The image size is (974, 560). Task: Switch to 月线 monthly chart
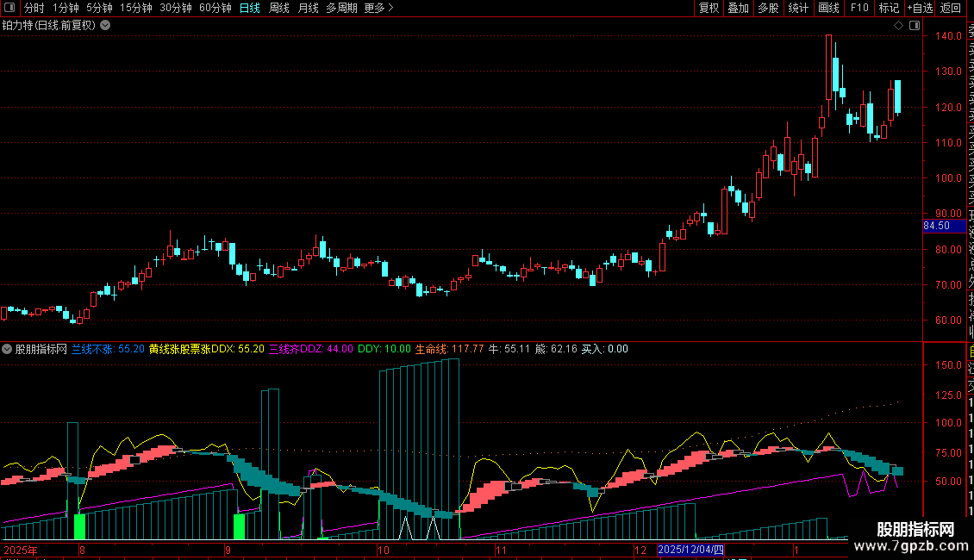coord(308,8)
